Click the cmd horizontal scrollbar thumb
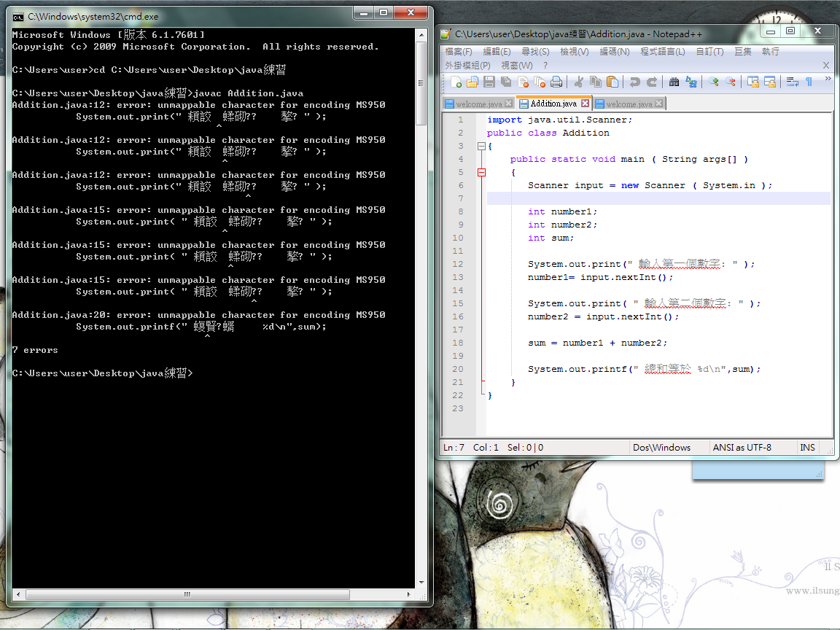This screenshot has width=840, height=630. (187, 594)
